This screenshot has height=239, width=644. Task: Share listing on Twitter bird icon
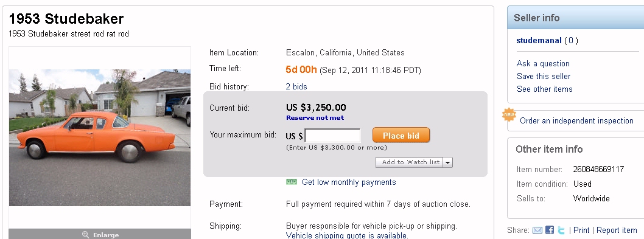point(561,230)
